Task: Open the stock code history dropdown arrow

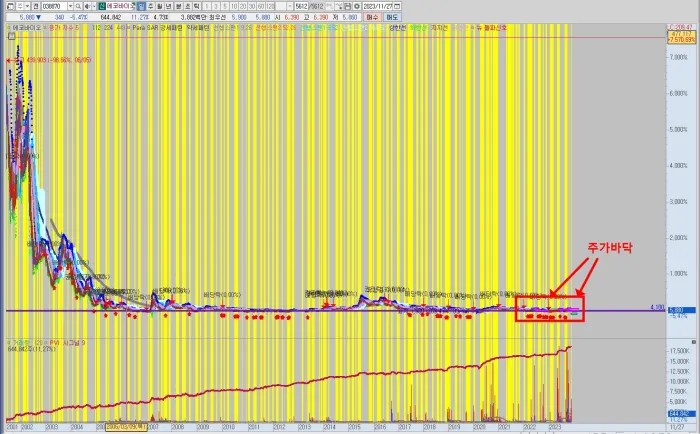Action: [x=71, y=6]
